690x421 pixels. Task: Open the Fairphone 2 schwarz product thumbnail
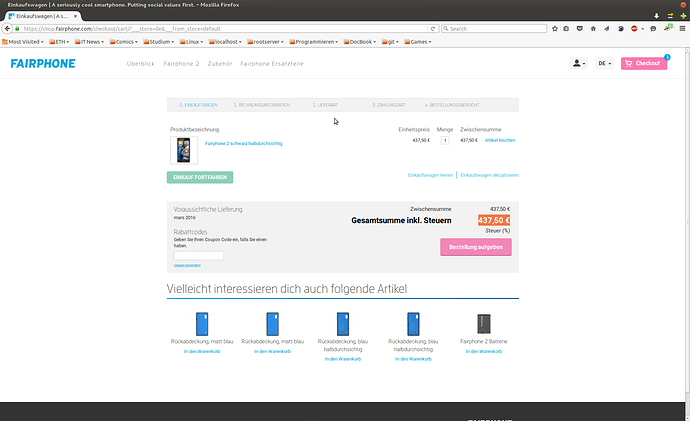pyautogui.click(x=184, y=150)
